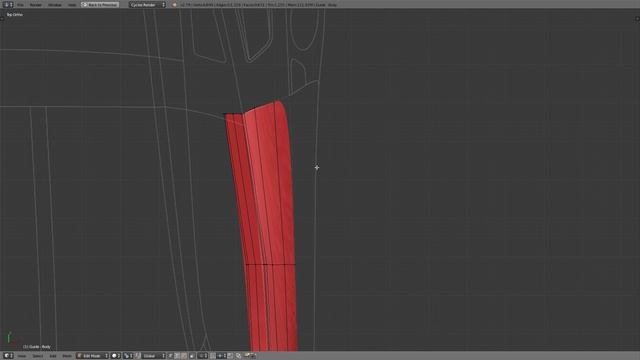Open the Edit Mode selector dropdown

93,356
